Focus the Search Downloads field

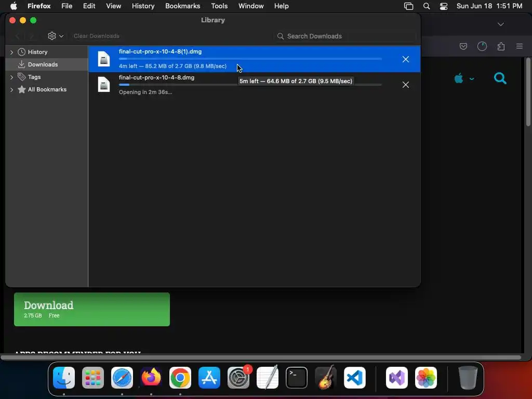click(345, 36)
